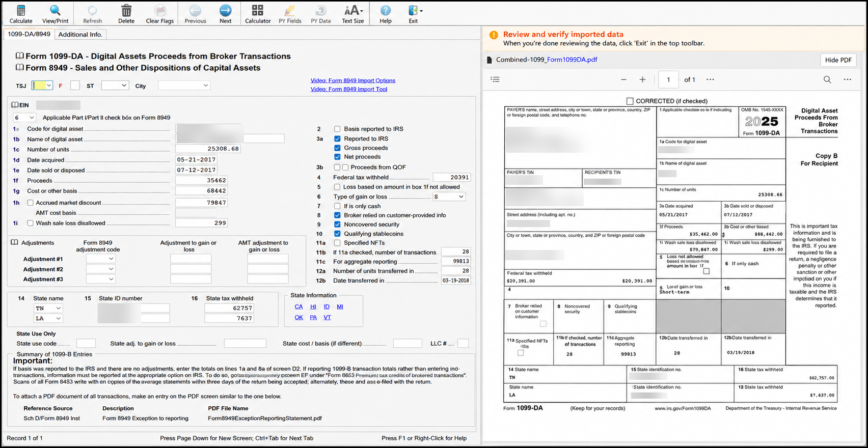Click the Refresh toolbar icon
Viewport: 868px width, 448px height.
tap(92, 14)
